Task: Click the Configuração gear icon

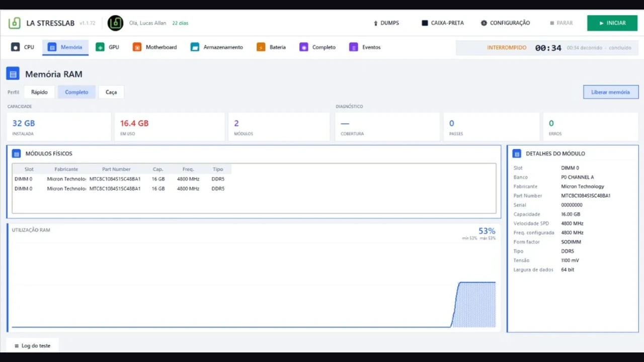Action: click(484, 23)
